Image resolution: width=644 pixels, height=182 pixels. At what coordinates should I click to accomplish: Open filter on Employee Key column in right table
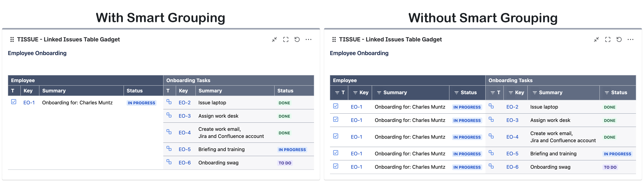(355, 93)
